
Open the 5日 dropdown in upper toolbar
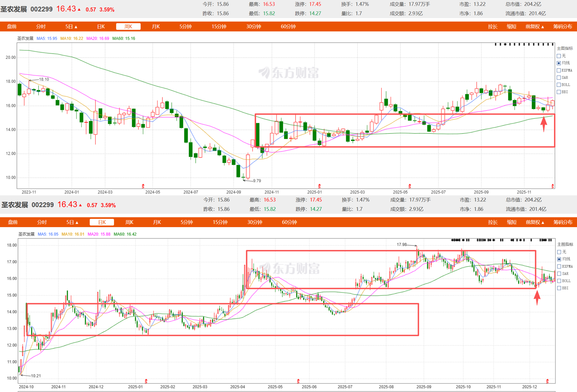click(x=71, y=27)
